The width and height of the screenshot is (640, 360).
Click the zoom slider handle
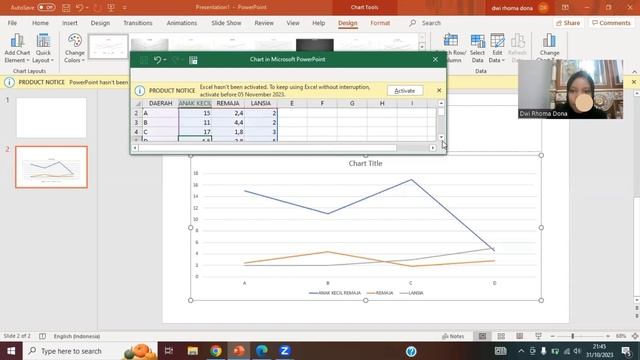[x=573, y=336]
